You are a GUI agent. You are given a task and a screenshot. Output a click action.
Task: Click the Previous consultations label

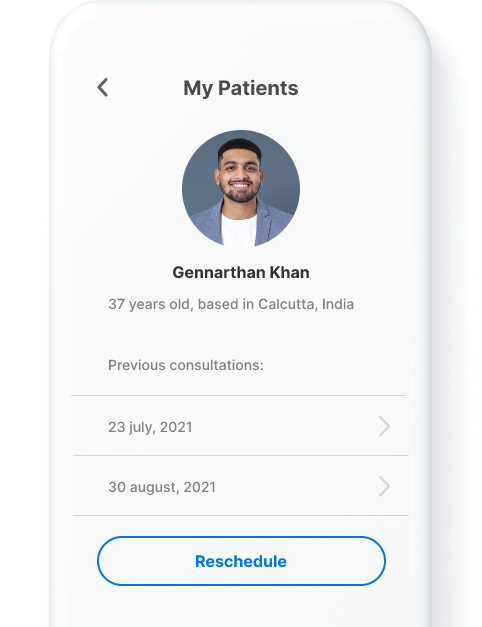point(186,365)
